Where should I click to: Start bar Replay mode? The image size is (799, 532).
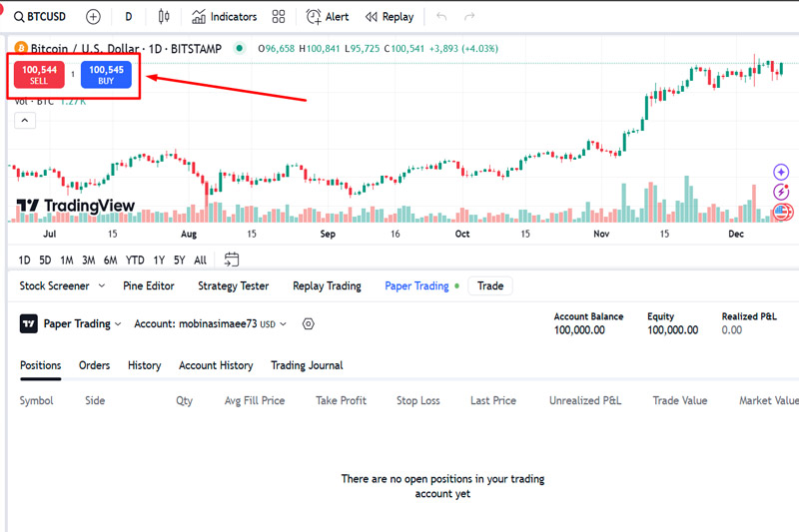click(x=389, y=17)
